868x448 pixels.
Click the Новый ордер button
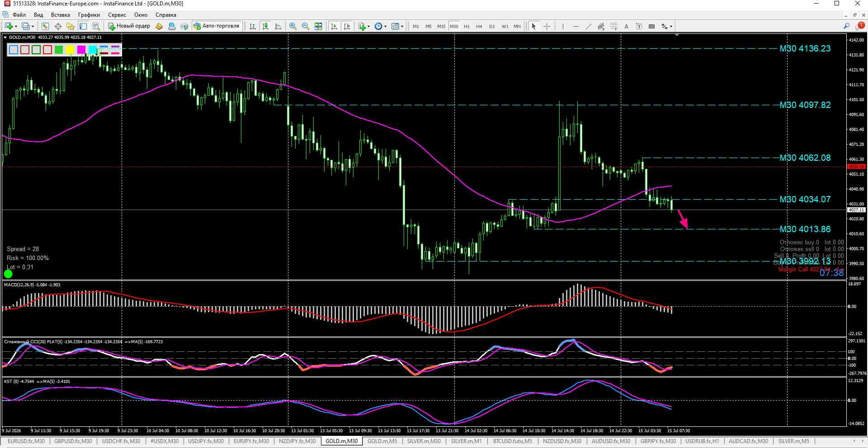click(x=129, y=26)
